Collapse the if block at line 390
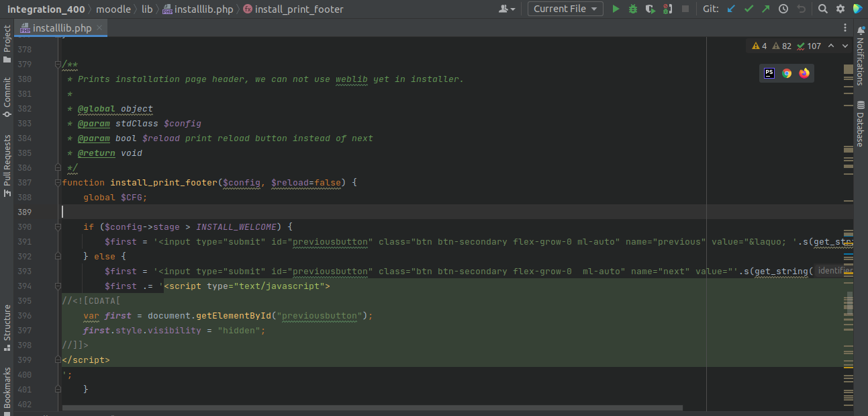Viewport: 868px width, 416px height. (x=58, y=227)
